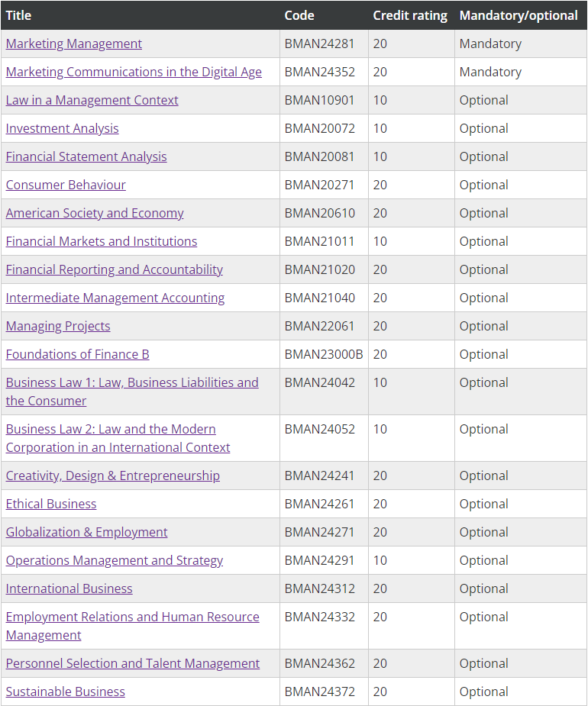Select the code BMAN24281
Image resolution: width=588 pixels, height=706 pixels.
tap(319, 44)
